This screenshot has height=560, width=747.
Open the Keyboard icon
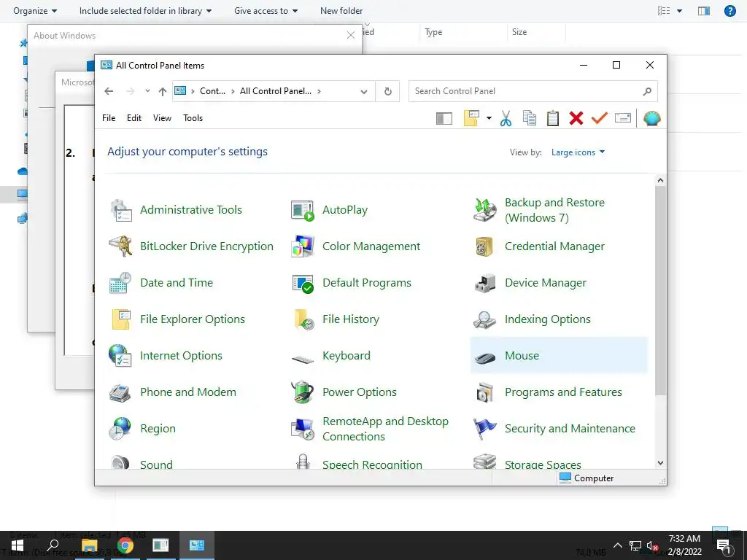coord(303,359)
